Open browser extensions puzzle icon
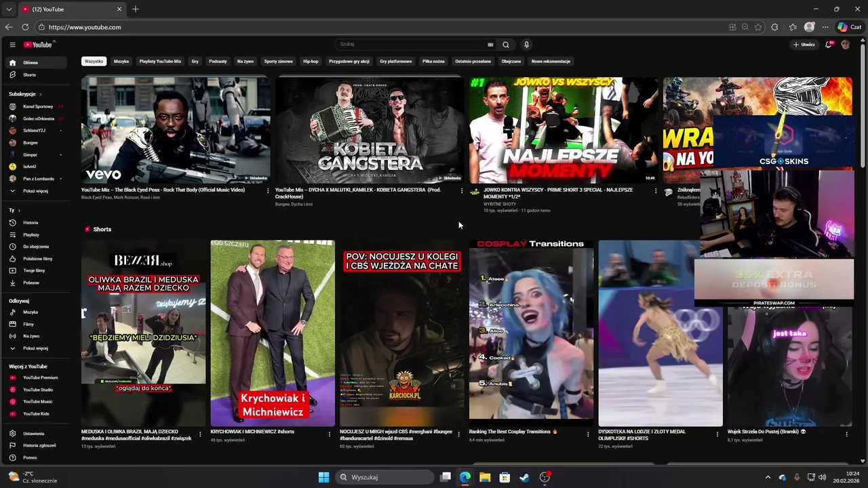The height and width of the screenshot is (488, 868). 775,27
